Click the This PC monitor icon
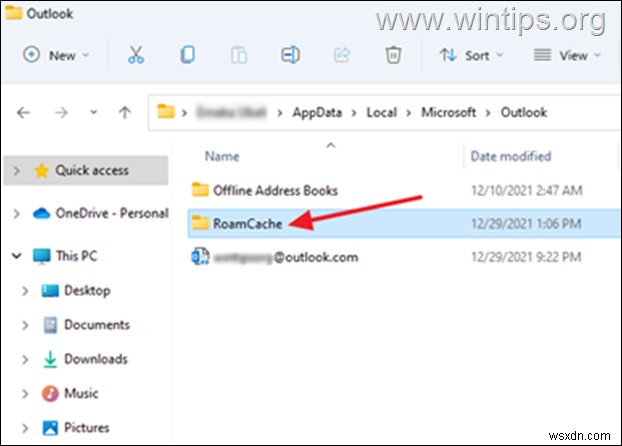The height and width of the screenshot is (446, 622). click(x=42, y=256)
